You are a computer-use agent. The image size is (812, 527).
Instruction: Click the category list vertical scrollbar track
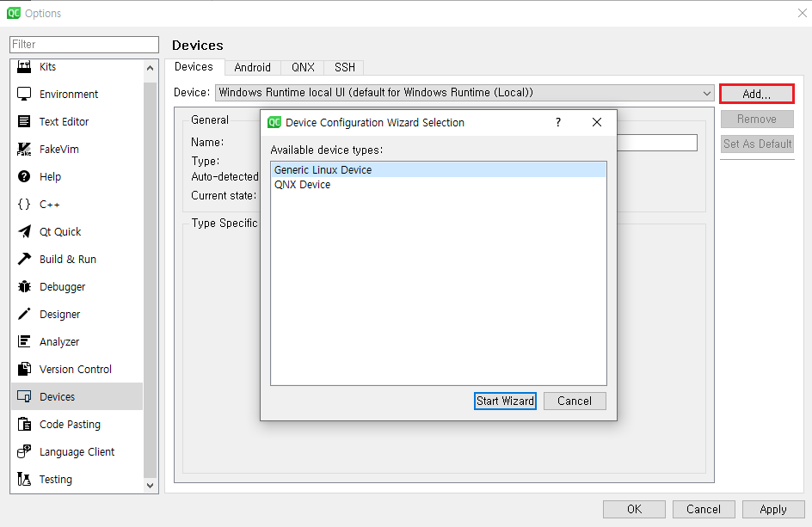[x=151, y=279]
